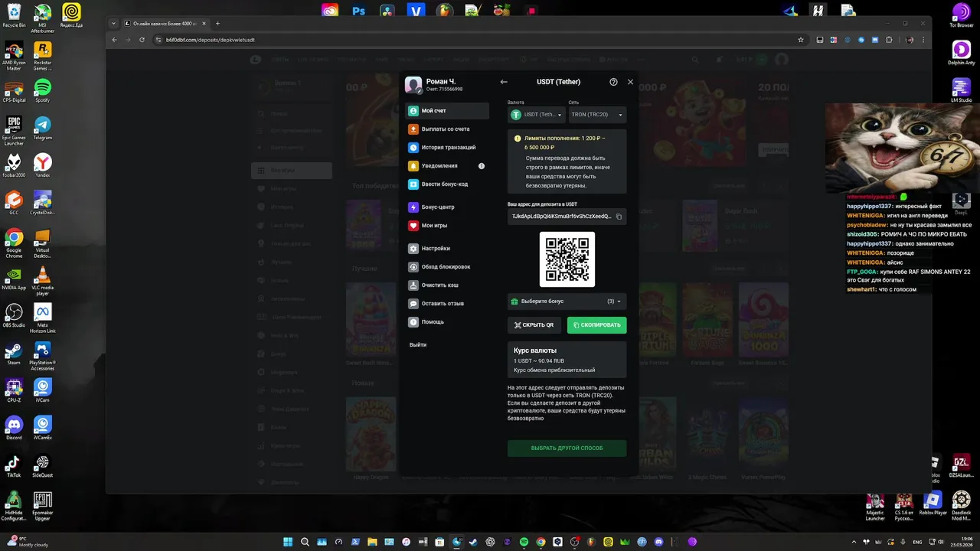Screen dimensions: 980x551
Task: Click the browser back arrow
Action: (x=115, y=40)
